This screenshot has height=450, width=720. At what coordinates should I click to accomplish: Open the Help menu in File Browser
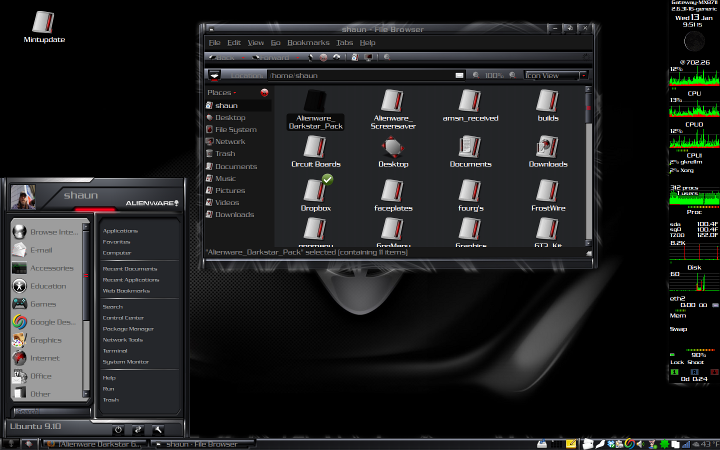[367, 43]
